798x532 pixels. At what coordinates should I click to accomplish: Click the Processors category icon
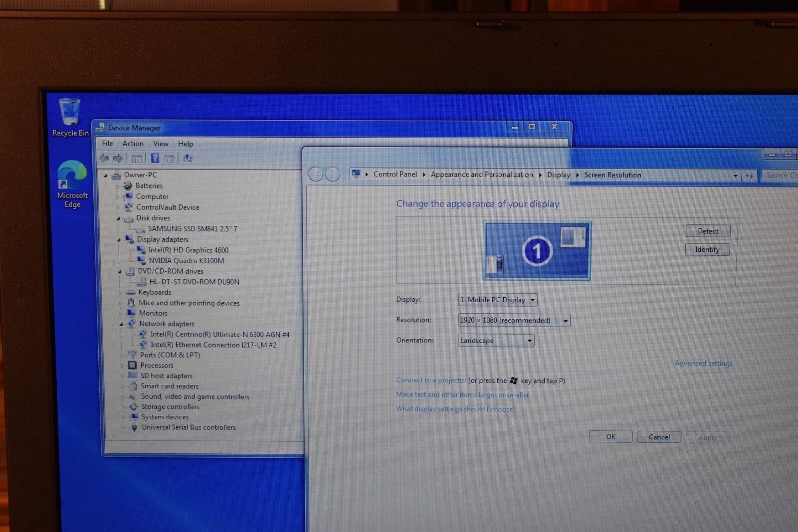[132, 365]
